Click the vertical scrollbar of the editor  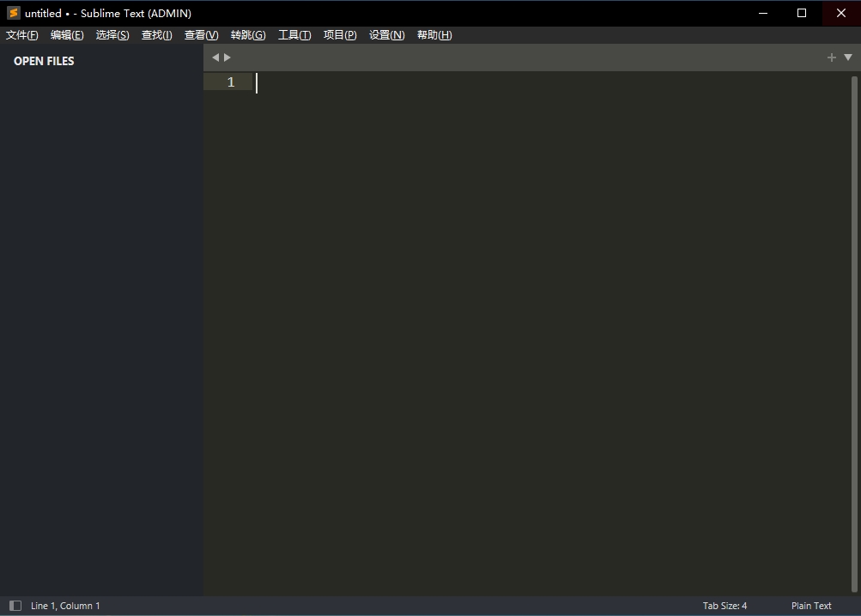[854, 334]
